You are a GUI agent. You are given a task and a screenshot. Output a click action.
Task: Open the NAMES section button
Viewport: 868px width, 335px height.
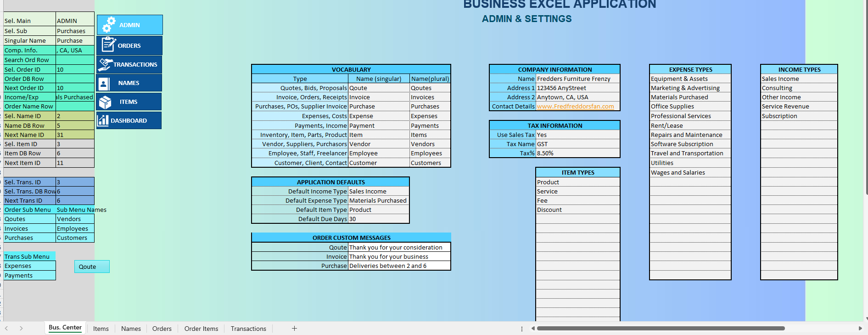pos(129,83)
